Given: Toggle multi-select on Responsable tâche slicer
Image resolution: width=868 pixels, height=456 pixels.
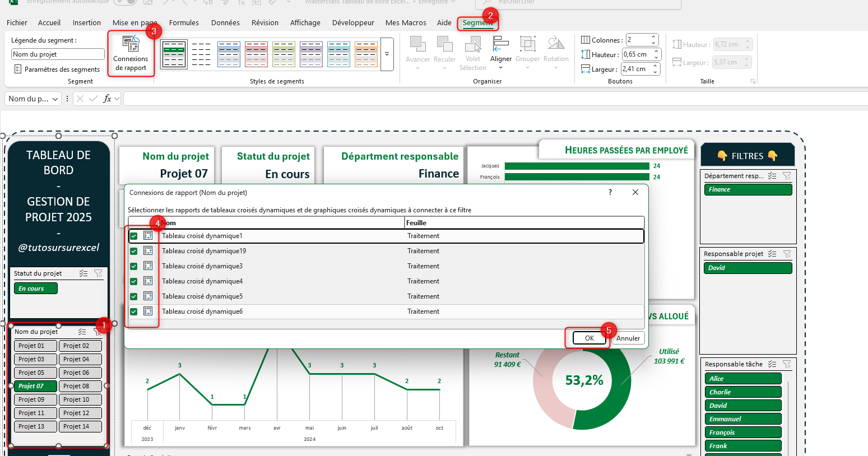Looking at the screenshot, I should [x=772, y=364].
